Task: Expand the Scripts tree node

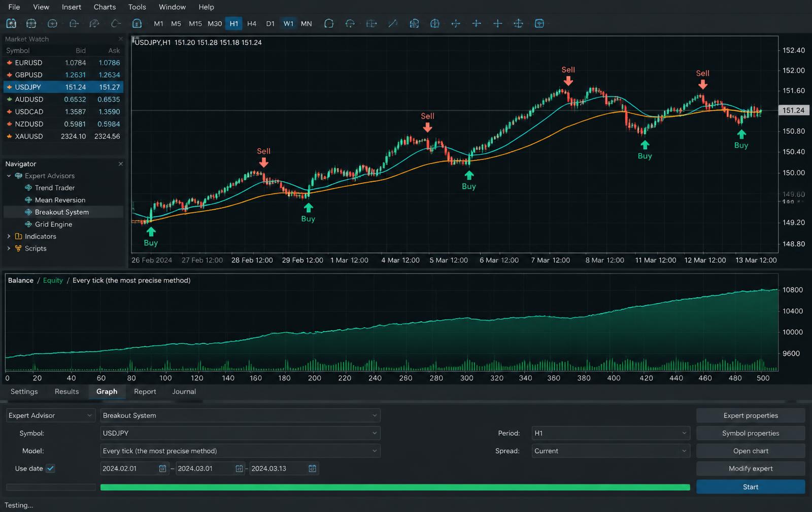Action: point(9,248)
